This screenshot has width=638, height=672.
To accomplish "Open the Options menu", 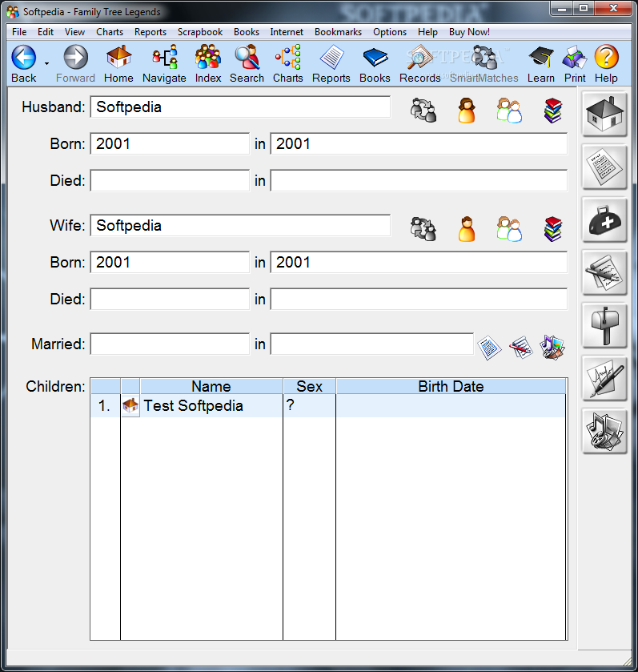I will pyautogui.click(x=390, y=32).
